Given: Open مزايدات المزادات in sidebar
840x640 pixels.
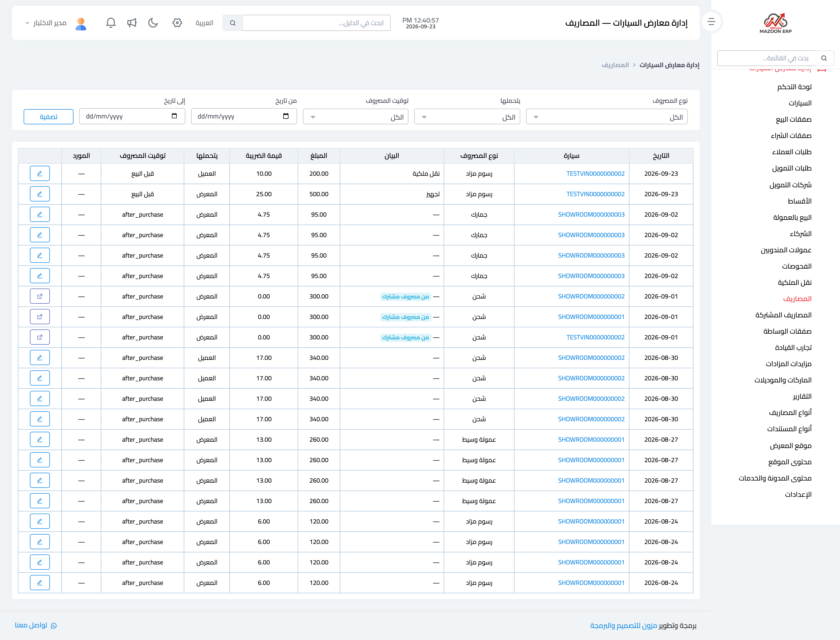Looking at the screenshot, I should coord(789,364).
